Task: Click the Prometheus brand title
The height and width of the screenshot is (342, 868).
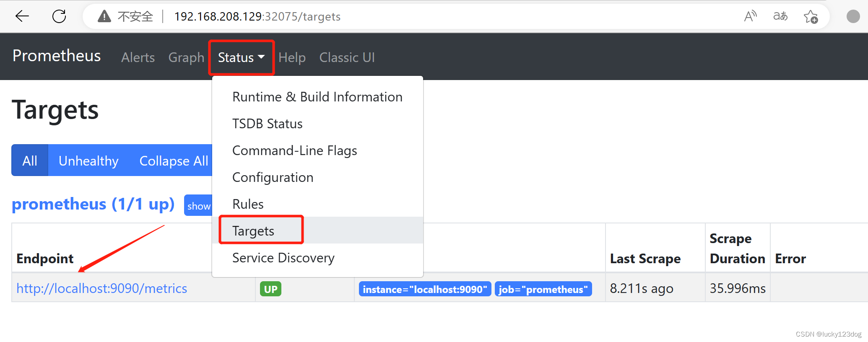Action: coord(57,56)
